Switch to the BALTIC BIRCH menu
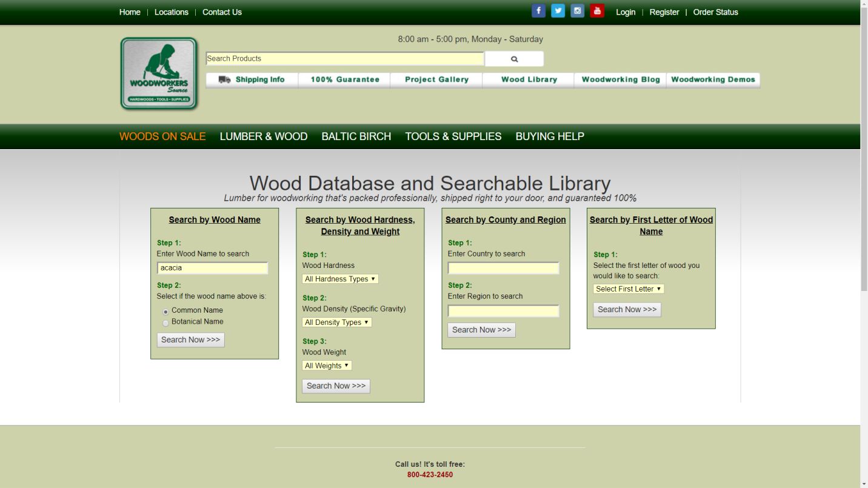The image size is (868, 488). [x=356, y=136]
